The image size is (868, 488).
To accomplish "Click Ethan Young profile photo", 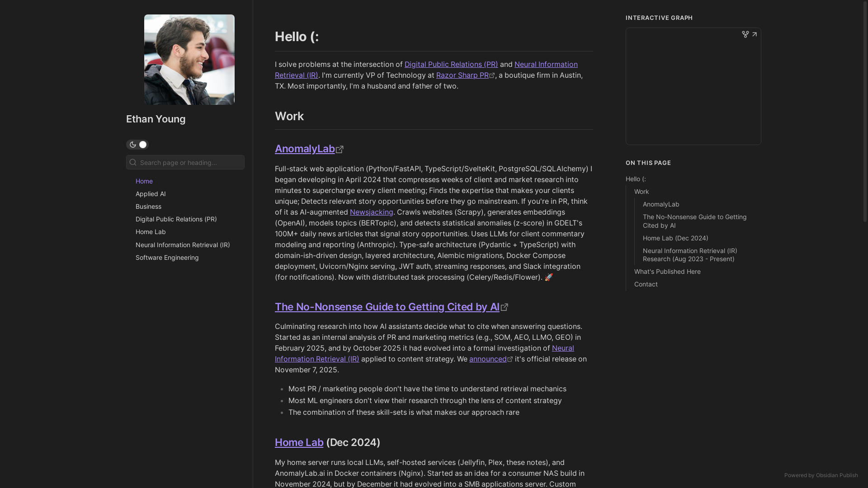I will click(189, 60).
